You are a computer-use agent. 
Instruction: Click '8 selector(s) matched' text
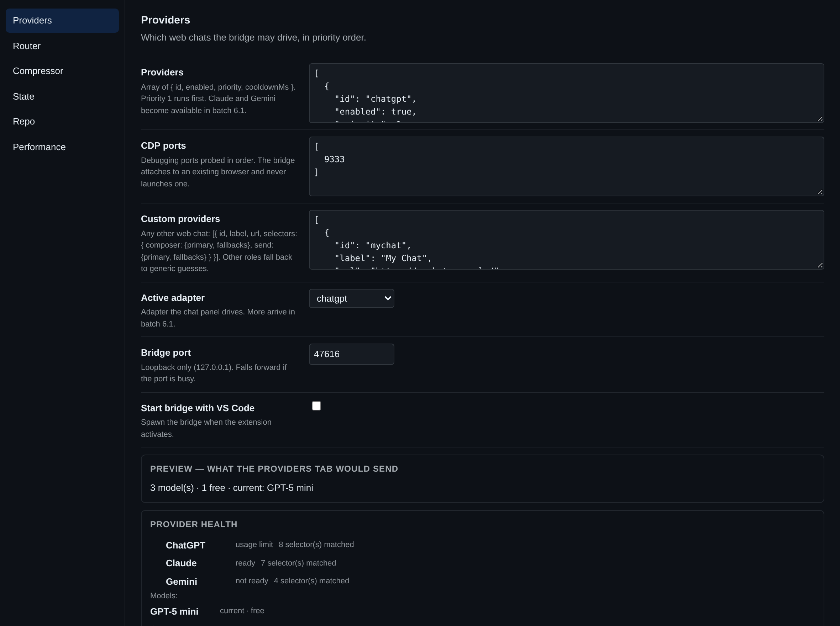click(x=316, y=545)
